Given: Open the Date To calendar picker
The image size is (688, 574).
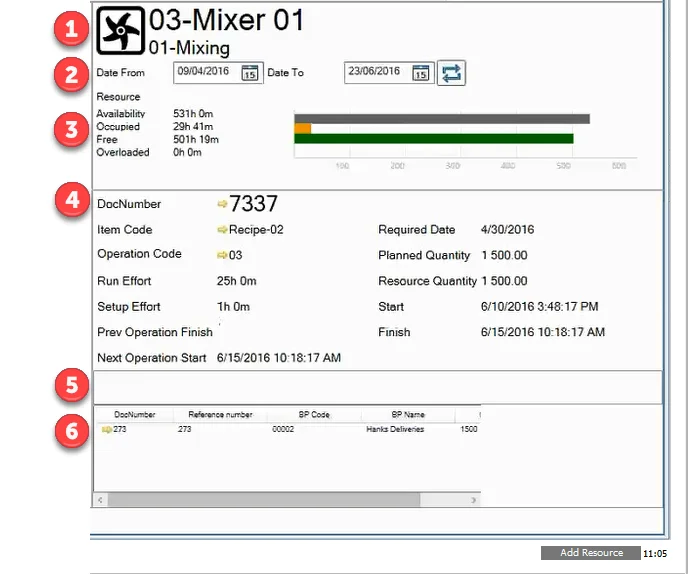Looking at the screenshot, I should [421, 73].
